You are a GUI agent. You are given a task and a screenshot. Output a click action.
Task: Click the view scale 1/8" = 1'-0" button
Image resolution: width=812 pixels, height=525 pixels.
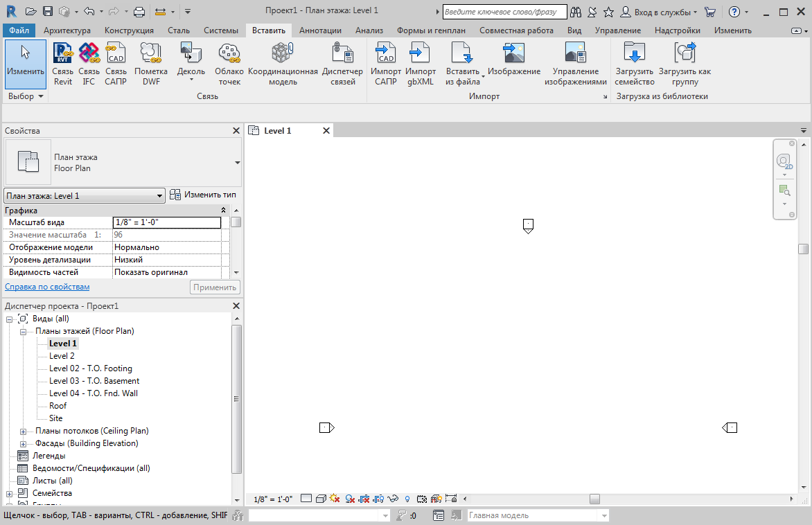click(273, 499)
